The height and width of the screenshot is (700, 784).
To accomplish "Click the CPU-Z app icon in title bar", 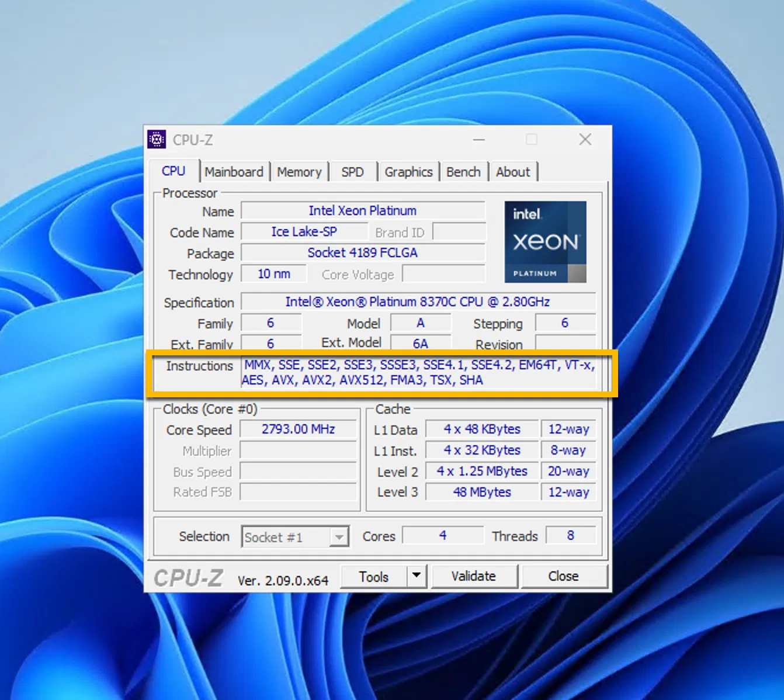I will [x=157, y=140].
